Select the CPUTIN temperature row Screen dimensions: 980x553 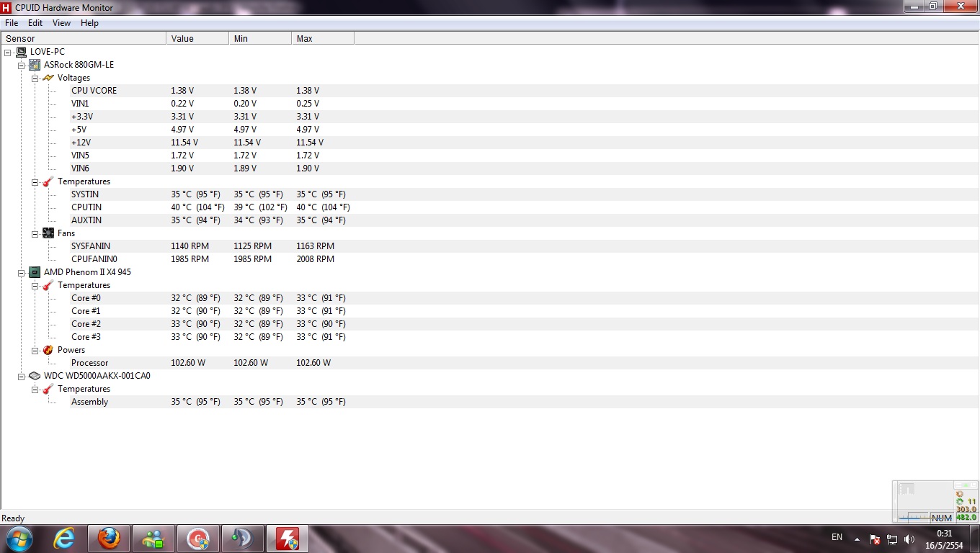coord(490,207)
